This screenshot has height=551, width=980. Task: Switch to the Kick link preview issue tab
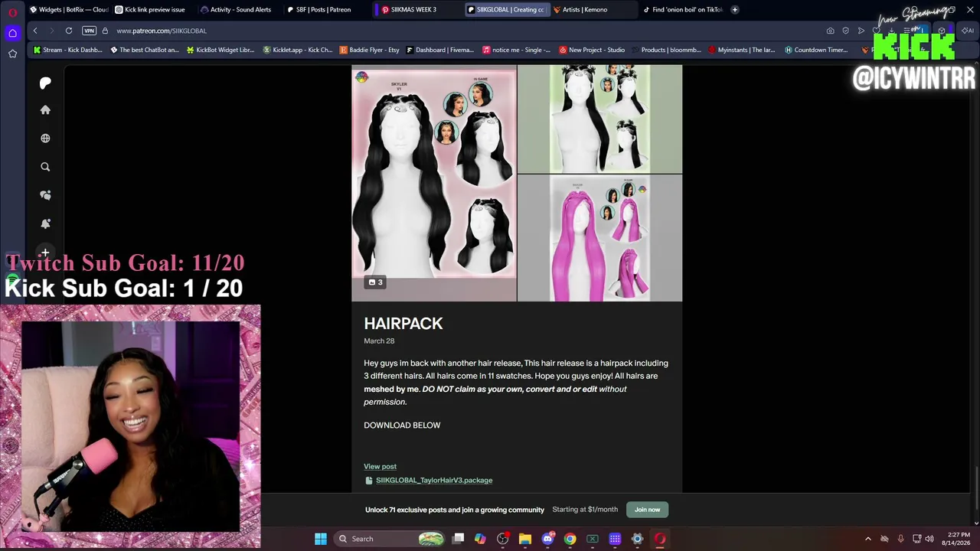point(153,10)
